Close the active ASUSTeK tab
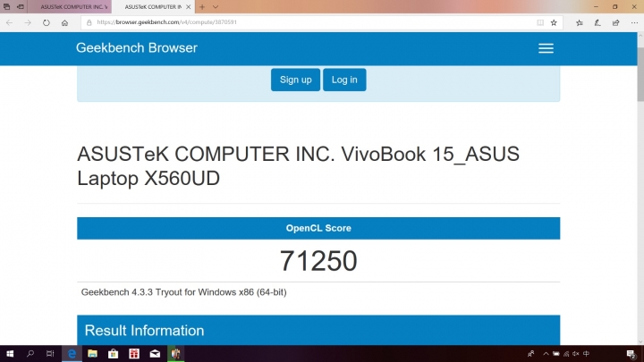Viewport: 644px width, 362px height. tap(189, 7)
